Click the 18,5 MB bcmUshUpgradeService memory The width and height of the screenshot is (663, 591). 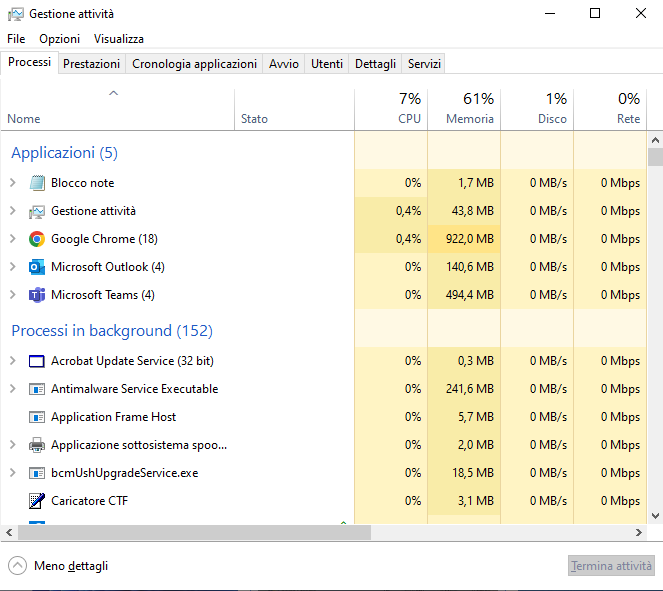coord(473,473)
